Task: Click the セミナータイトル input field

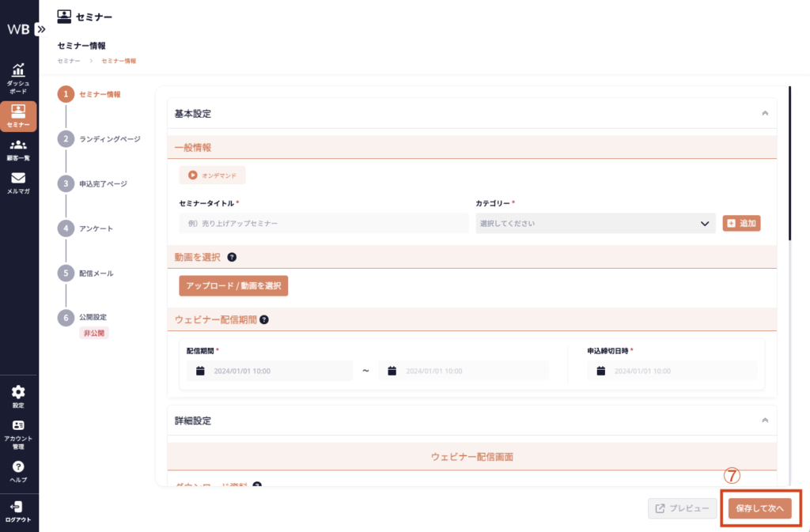Action: click(322, 224)
